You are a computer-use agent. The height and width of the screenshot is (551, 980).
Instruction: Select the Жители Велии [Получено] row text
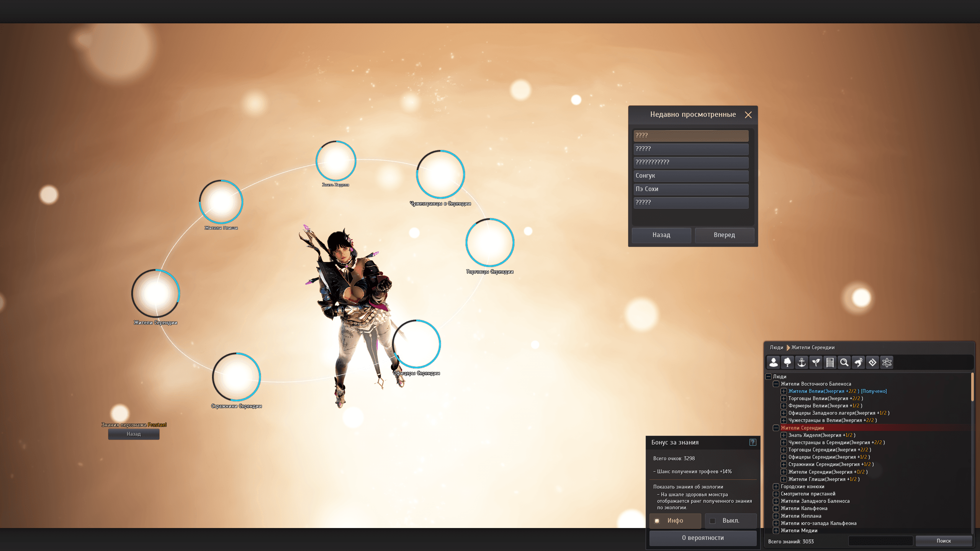click(837, 391)
